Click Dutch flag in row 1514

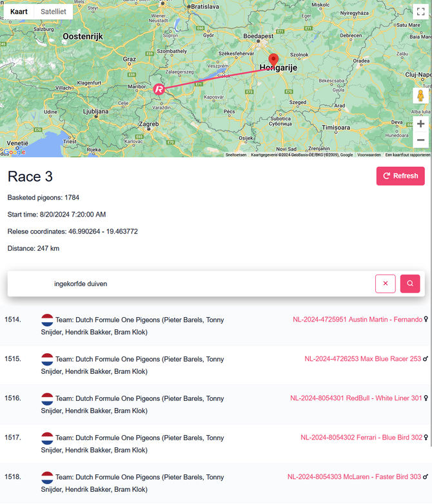pyautogui.click(x=47, y=320)
